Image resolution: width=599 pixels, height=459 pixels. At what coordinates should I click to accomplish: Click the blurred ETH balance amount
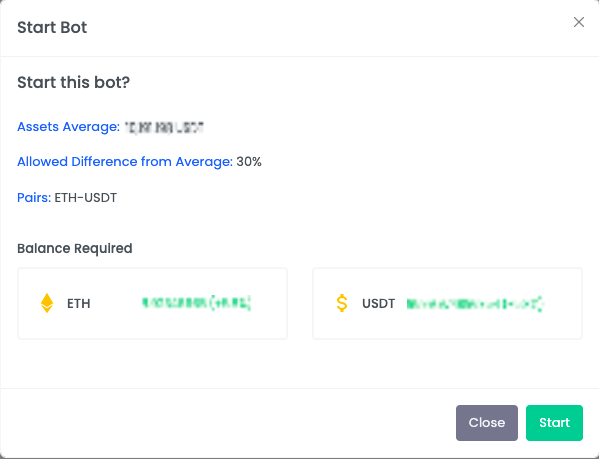tap(196, 303)
